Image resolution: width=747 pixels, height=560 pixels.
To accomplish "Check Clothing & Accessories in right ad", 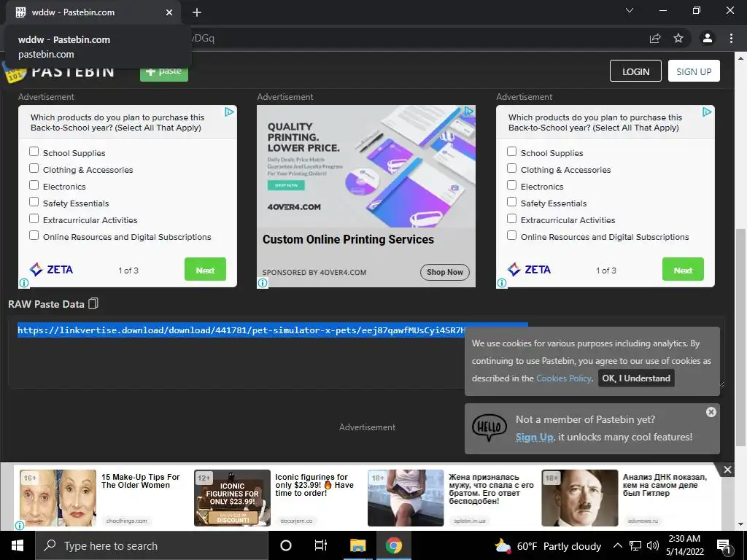I will point(511,168).
